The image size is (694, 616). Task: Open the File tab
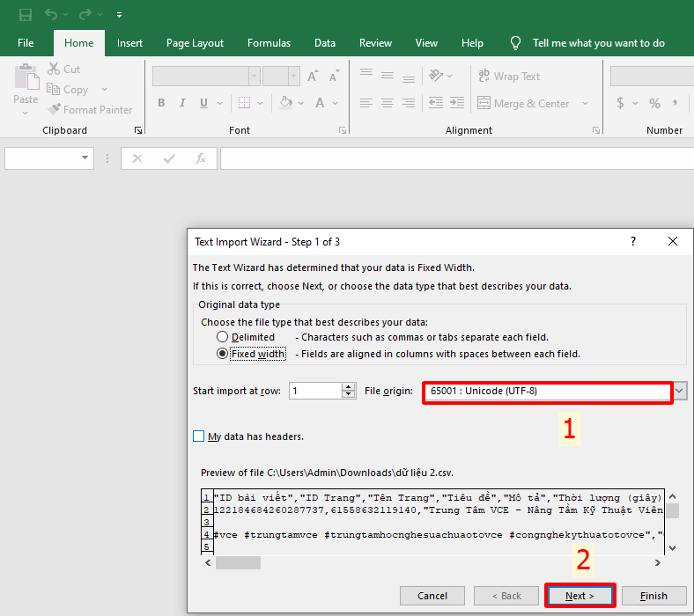tap(26, 43)
